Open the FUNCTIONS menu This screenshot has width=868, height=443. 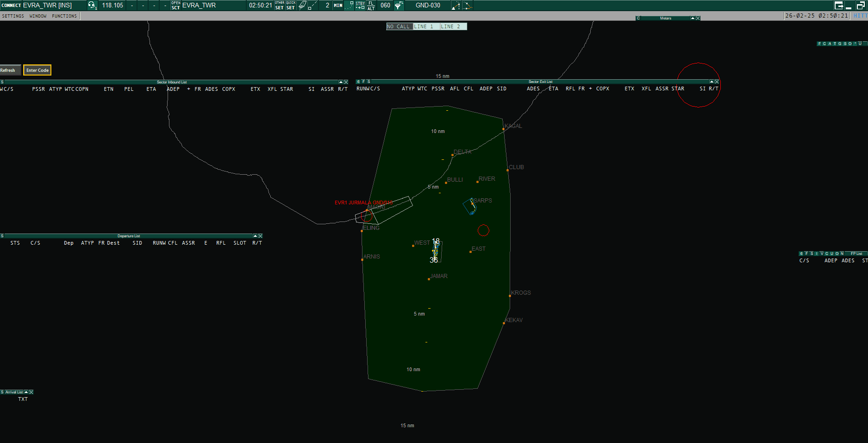pyautogui.click(x=64, y=16)
